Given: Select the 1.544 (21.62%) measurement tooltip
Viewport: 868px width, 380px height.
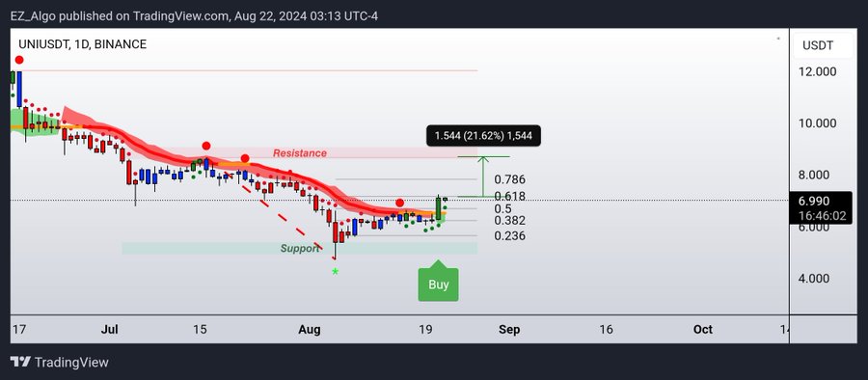Looking at the screenshot, I should (483, 135).
